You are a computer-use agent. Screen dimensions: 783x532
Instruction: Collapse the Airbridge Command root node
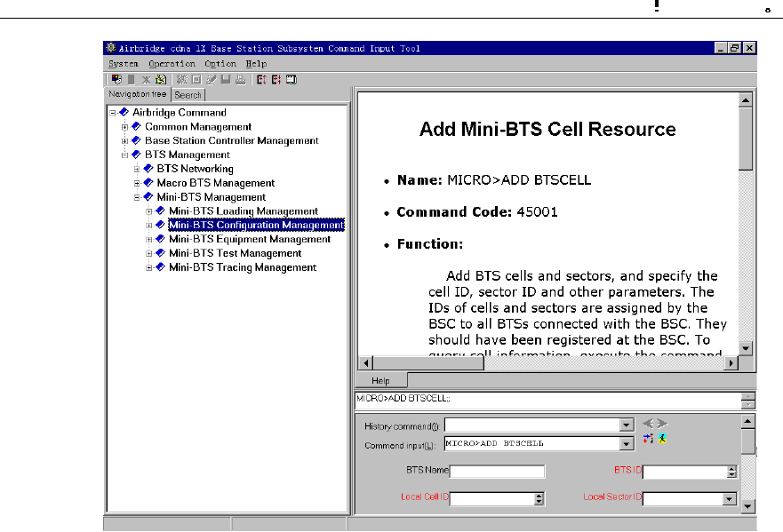pyautogui.click(x=113, y=113)
